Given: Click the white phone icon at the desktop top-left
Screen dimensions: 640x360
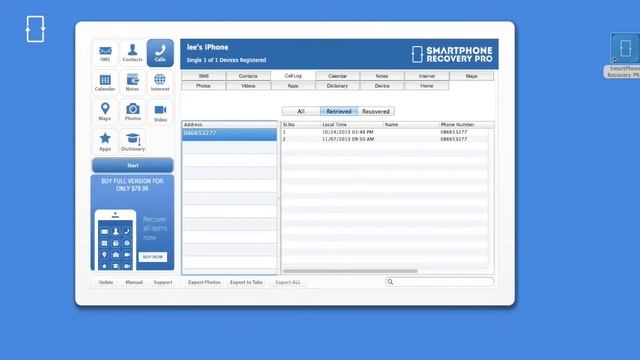Looking at the screenshot, I should 35,29.
